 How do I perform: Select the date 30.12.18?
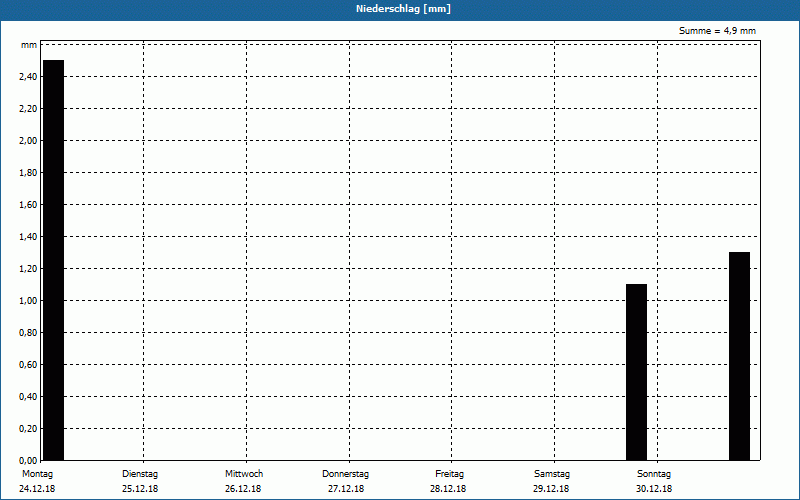(x=654, y=489)
